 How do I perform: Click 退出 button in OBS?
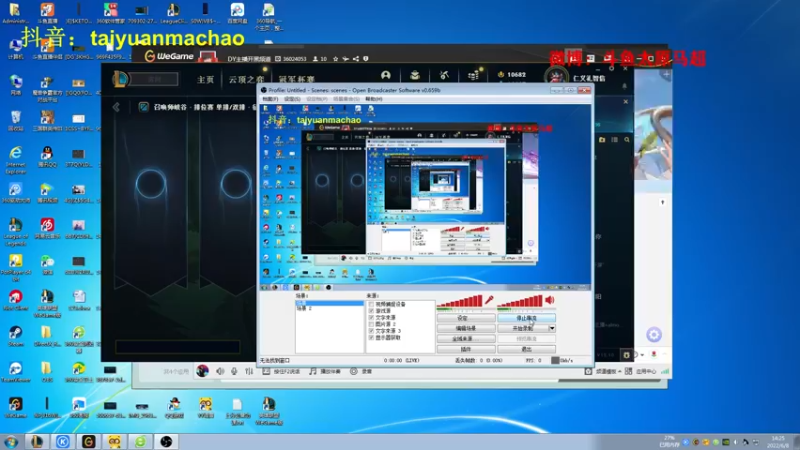pos(527,349)
